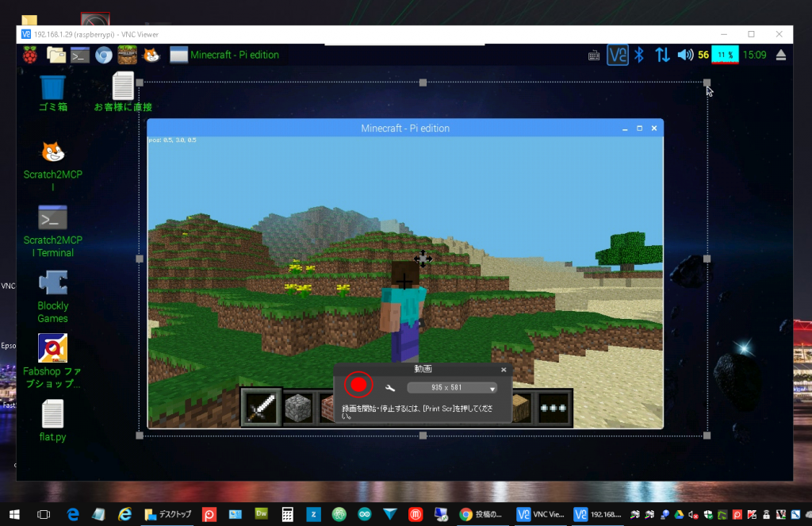Viewport: 812px width, 526px height.
Task: Switch to the VNC Vie... taskbar item
Action: [x=541, y=514]
